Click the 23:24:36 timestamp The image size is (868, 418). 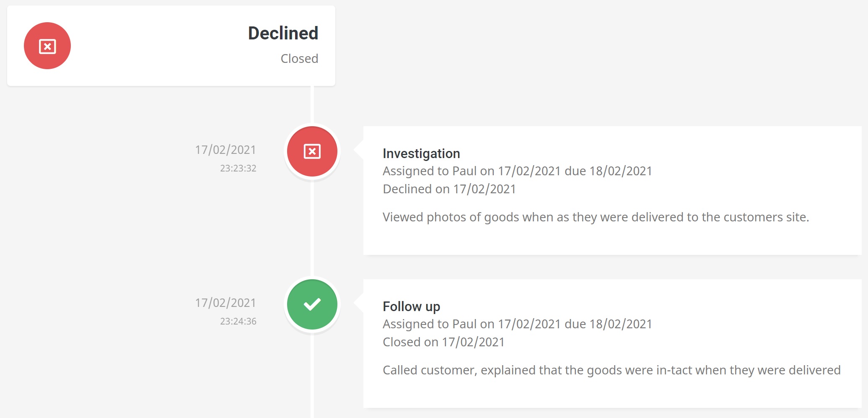click(x=238, y=321)
